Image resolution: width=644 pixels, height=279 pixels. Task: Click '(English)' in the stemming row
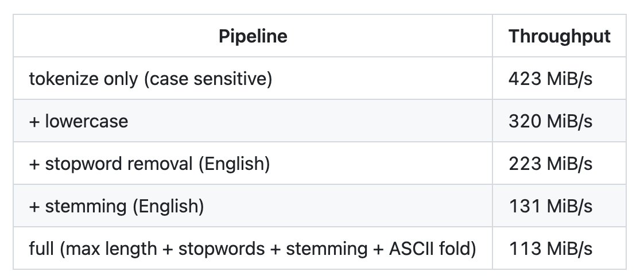(x=168, y=206)
